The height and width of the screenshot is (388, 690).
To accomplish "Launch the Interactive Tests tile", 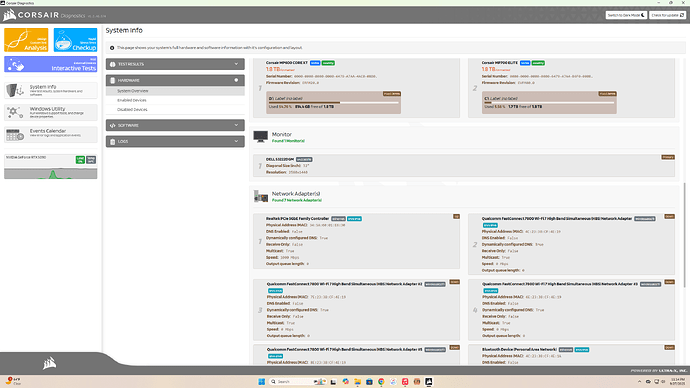I will 51,64.
